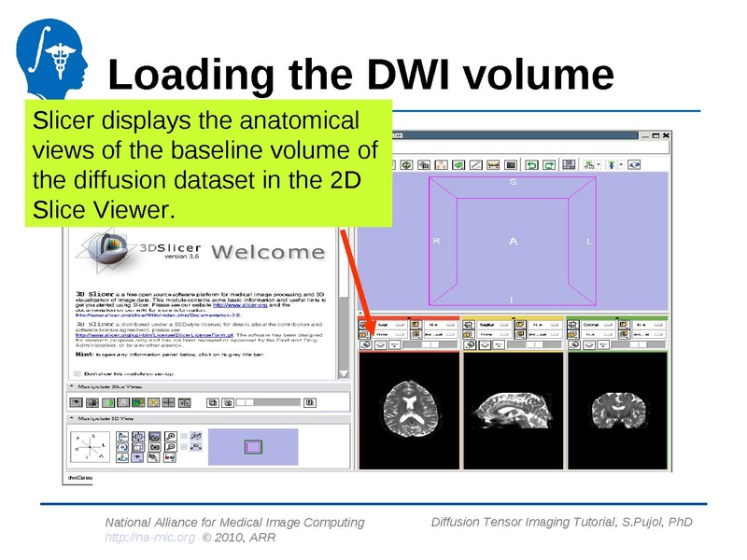Click the Data tree module icon in the toolbar
747x560 pixels.
coord(441,165)
